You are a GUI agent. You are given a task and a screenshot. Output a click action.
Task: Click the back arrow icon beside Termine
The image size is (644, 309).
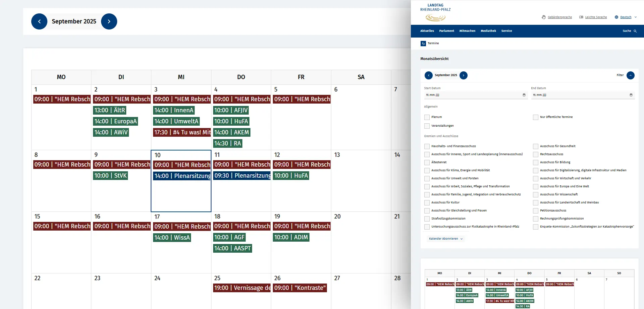[423, 44]
